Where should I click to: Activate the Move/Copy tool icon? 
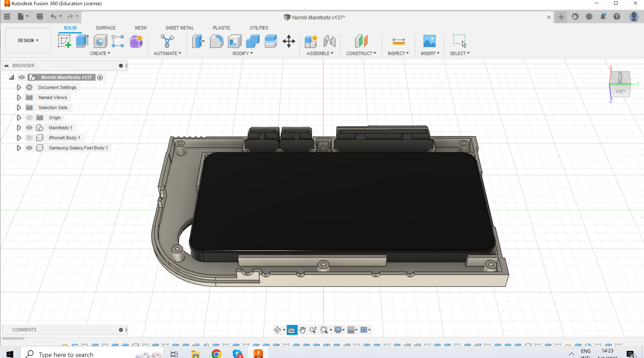289,41
